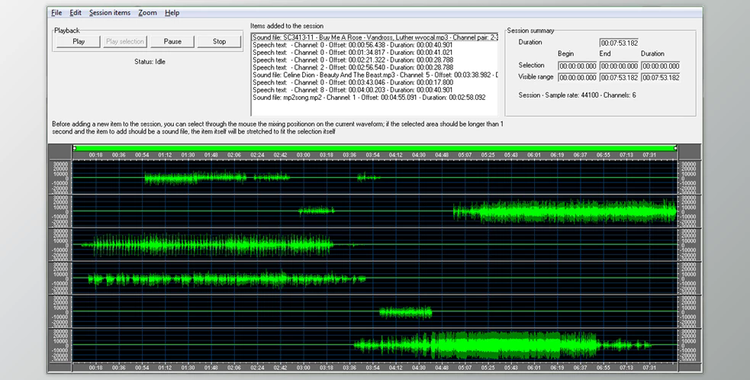Click the 03:00 marker on top time ruler
This screenshot has width=750, height=380.
pos(303,155)
